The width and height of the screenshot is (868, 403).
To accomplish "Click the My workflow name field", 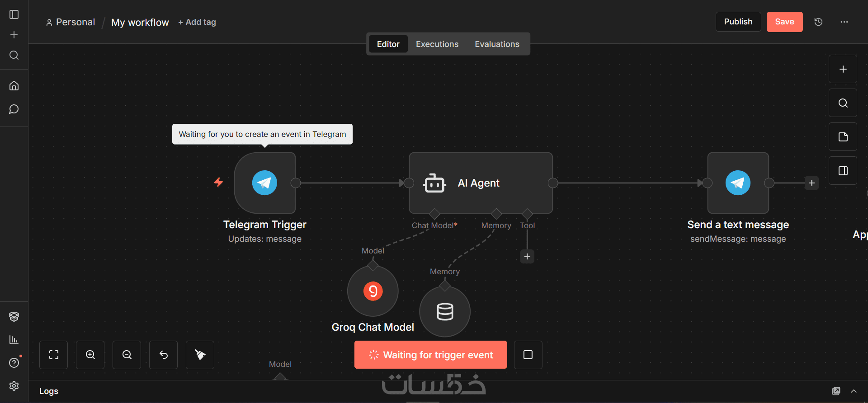I will pos(140,22).
